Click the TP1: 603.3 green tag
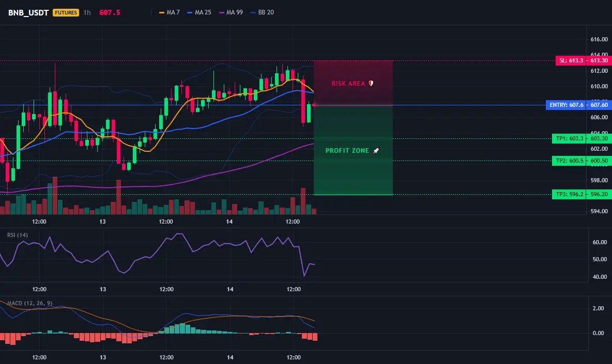Viewport: 612px width, 364px height. tap(569, 138)
